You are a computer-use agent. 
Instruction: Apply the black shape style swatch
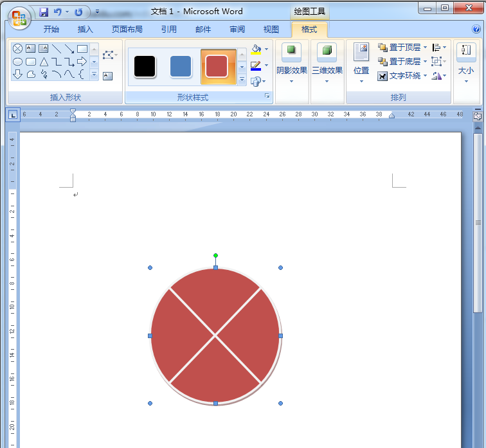(145, 66)
